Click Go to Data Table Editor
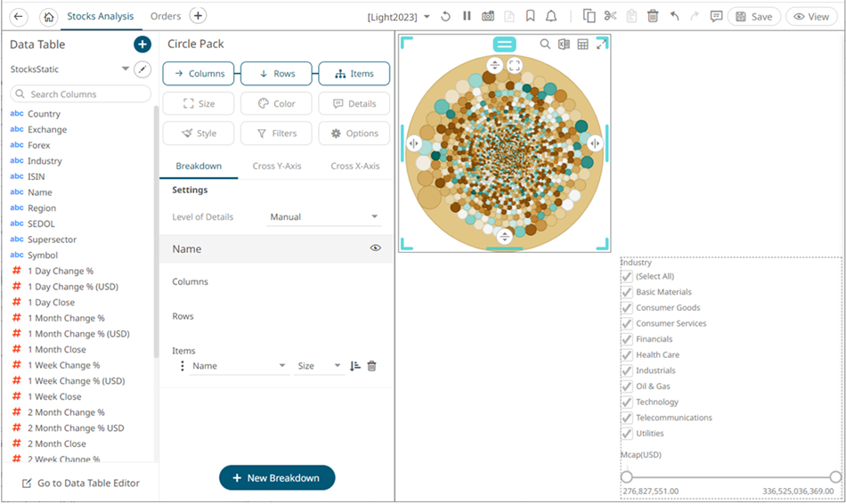Viewport: 846px width, 504px height. pyautogui.click(x=80, y=483)
